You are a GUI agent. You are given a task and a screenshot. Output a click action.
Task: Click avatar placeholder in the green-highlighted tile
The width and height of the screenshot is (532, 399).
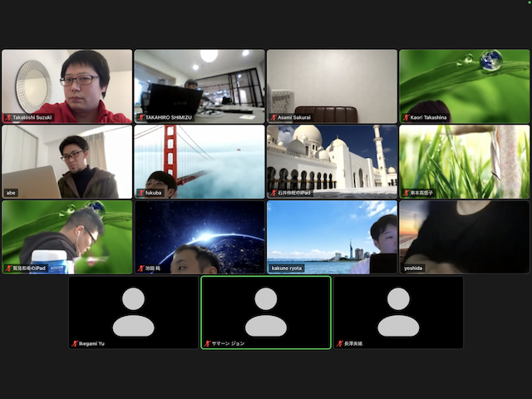266,312
